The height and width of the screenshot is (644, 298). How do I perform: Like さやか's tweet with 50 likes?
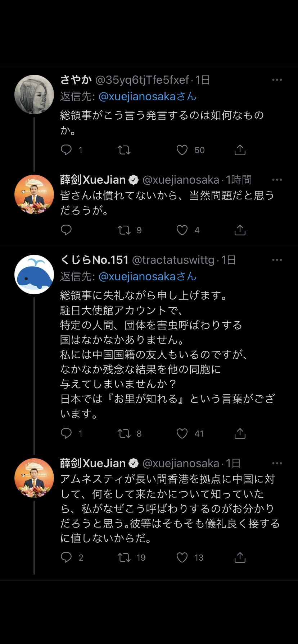pos(182,150)
